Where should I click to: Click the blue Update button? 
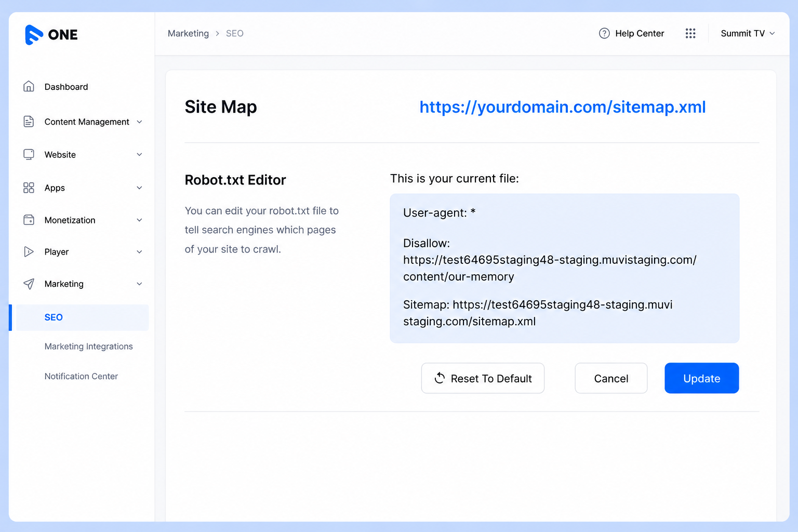[x=702, y=378]
